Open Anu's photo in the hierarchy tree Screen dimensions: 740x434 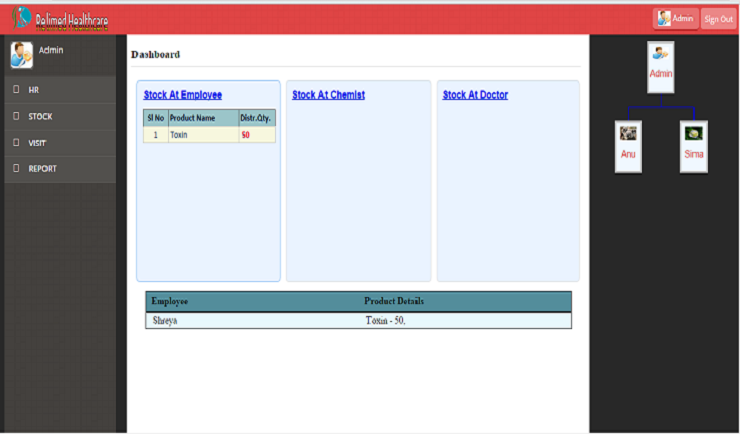(x=628, y=133)
